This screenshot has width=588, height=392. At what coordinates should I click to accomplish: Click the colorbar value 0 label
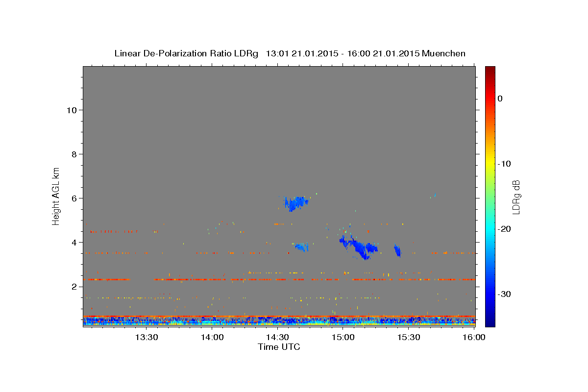pos(500,98)
